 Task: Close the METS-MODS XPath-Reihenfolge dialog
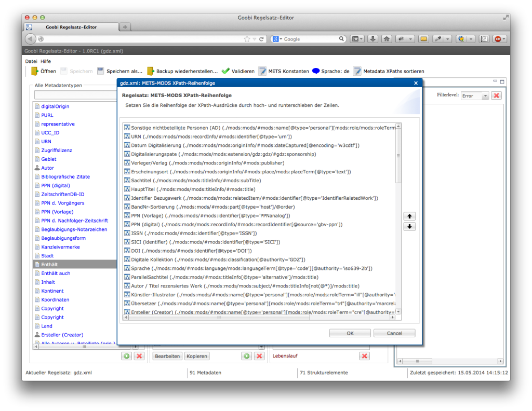point(416,83)
